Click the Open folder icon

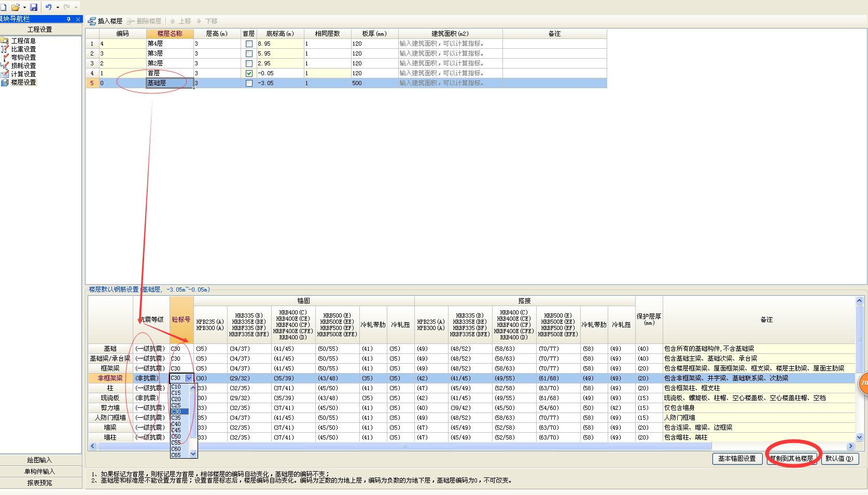tap(16, 7)
